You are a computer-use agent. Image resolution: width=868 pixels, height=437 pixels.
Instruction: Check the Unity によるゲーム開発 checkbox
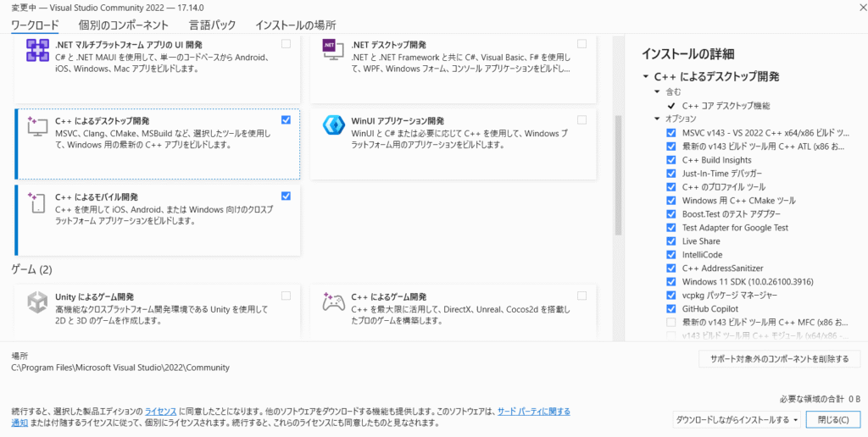coord(286,296)
